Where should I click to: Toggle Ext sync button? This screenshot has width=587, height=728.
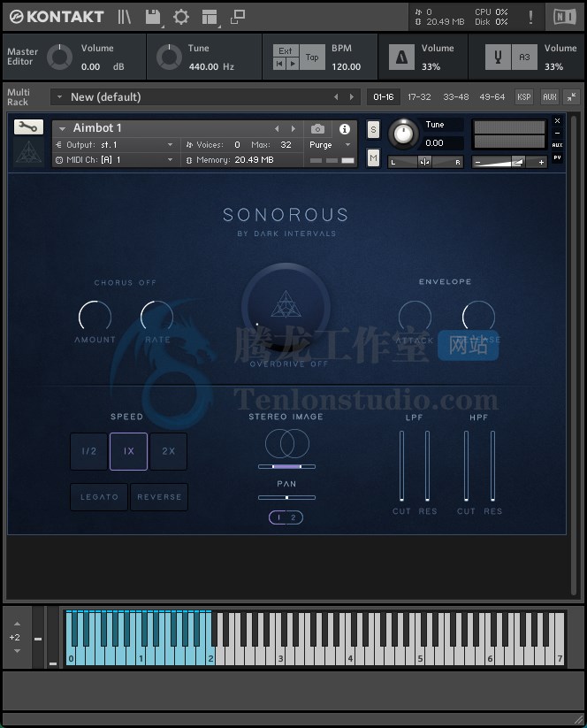pyautogui.click(x=286, y=50)
